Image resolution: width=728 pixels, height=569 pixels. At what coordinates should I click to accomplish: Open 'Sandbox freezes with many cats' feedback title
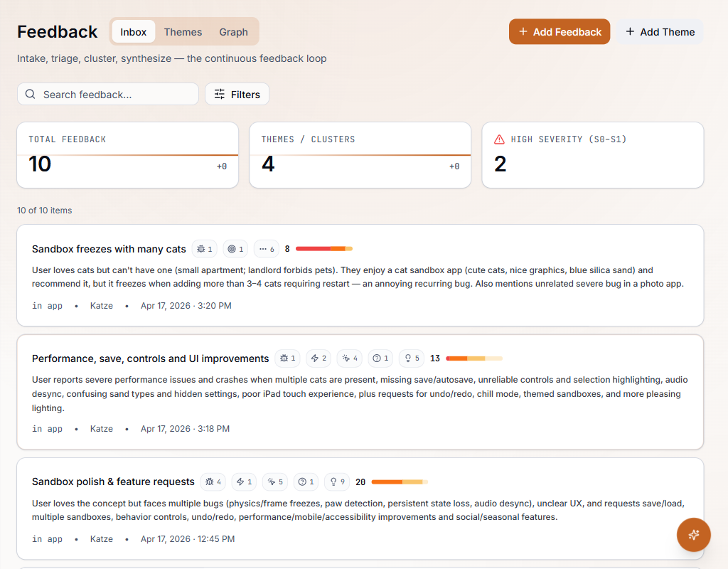[x=109, y=249]
